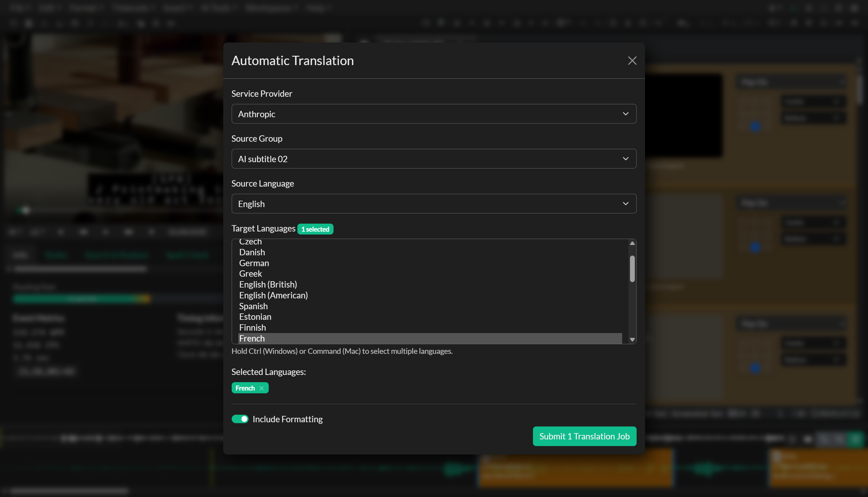The height and width of the screenshot is (497, 868).
Task: Disable the Include Formatting toggle
Action: 240,419
